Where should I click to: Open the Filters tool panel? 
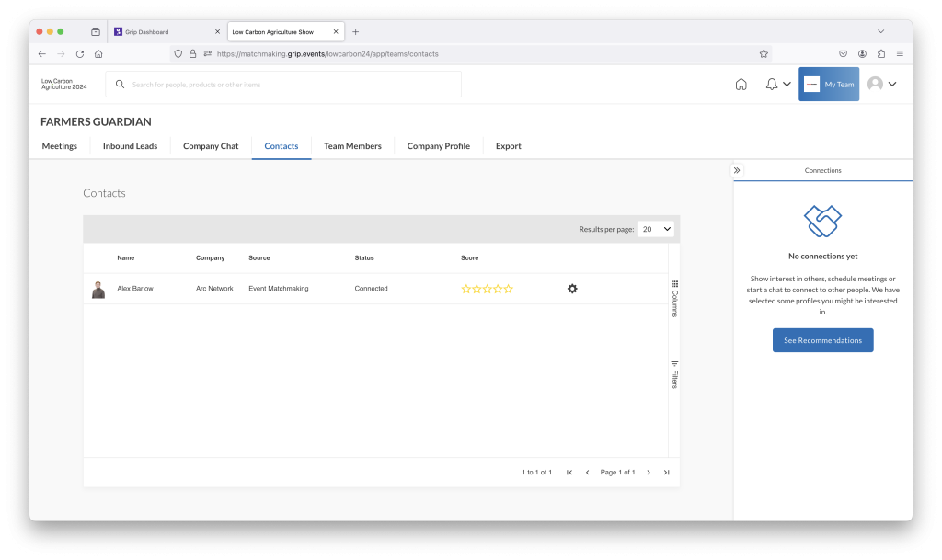click(x=674, y=375)
